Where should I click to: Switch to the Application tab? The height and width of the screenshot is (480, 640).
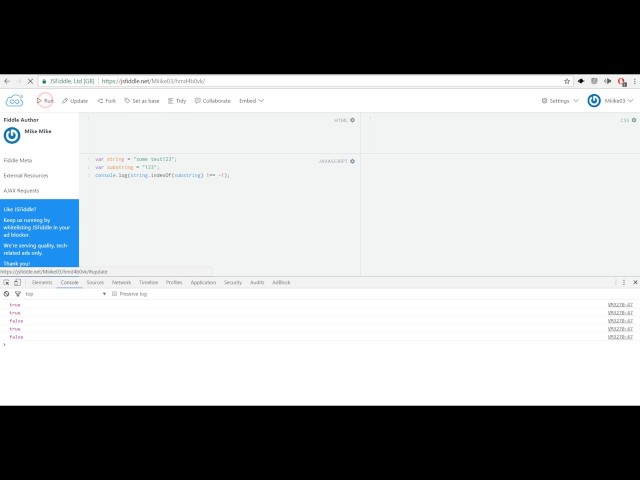click(203, 282)
